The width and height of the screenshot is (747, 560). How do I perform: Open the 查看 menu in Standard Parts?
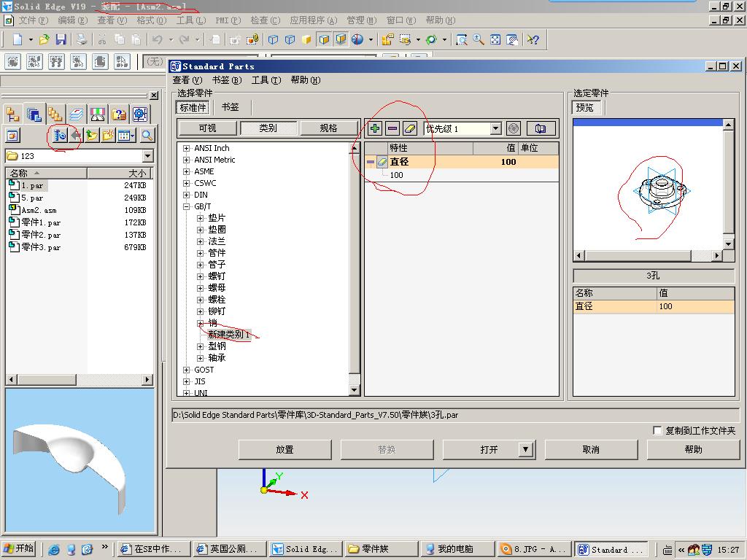(187, 80)
